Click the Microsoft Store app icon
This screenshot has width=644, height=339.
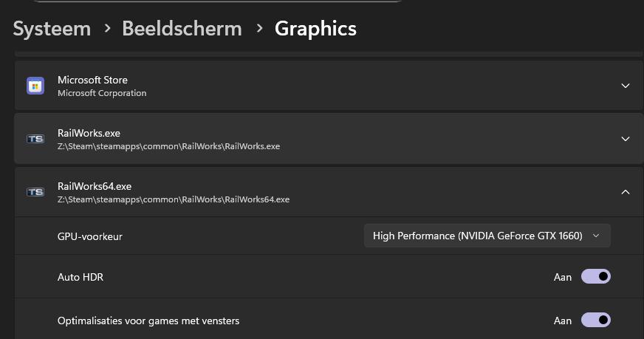click(35, 86)
